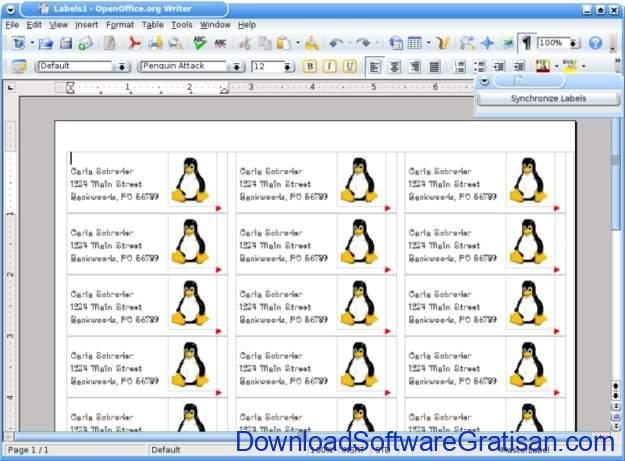Open the Insert menu

[x=86, y=25]
